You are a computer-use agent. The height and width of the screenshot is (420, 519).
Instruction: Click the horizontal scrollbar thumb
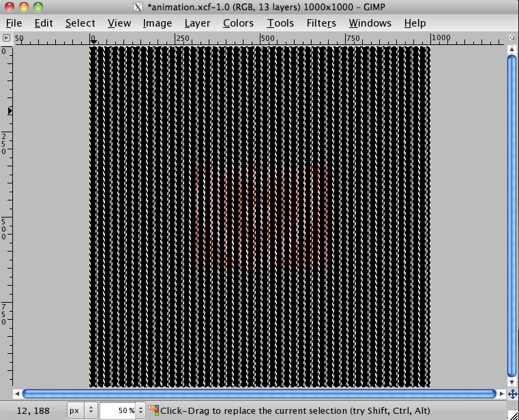tap(259, 393)
